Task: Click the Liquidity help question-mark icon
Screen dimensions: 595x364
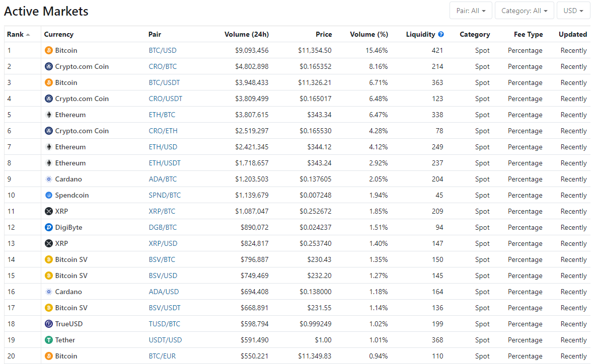Action: pos(441,34)
